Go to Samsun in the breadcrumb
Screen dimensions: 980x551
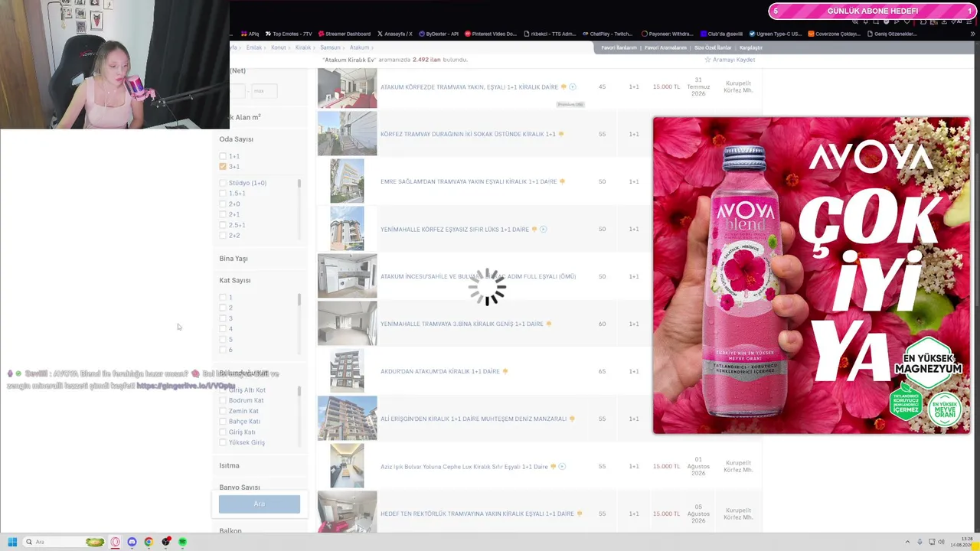330,47
